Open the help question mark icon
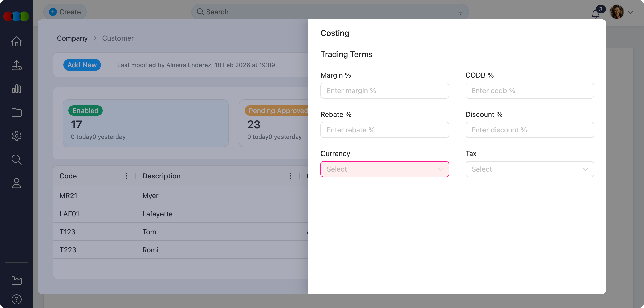The width and height of the screenshot is (644, 308). click(x=16, y=299)
